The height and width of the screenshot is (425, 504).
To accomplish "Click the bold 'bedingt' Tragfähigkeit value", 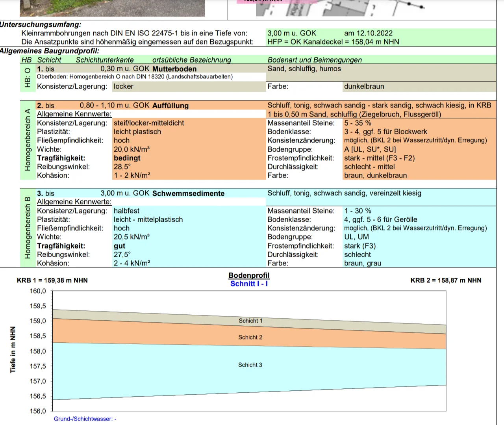I will pyautogui.click(x=127, y=158).
